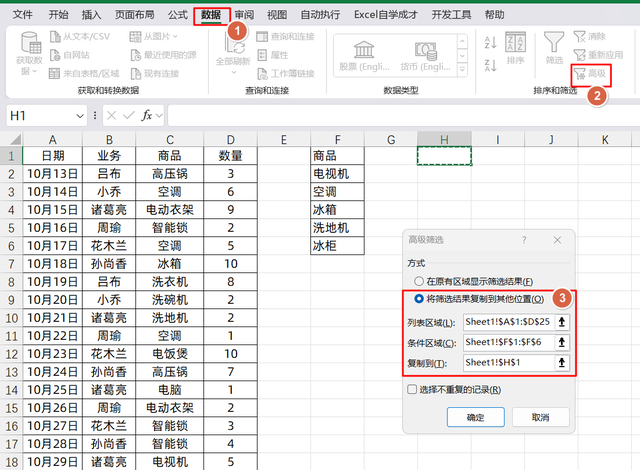
Task: Click the 复制到 input field
Action: pyautogui.click(x=509, y=363)
